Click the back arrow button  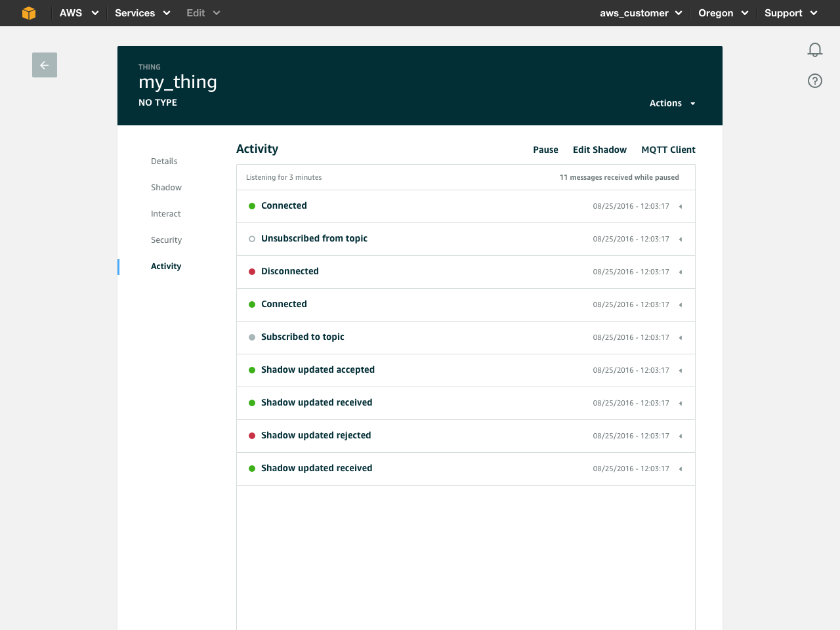point(45,65)
